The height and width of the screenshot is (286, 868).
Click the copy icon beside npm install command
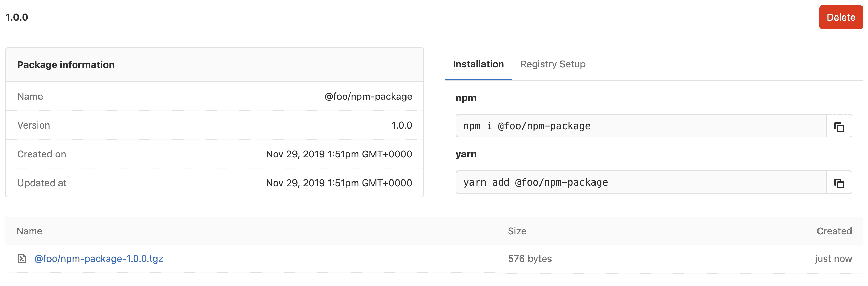point(839,126)
